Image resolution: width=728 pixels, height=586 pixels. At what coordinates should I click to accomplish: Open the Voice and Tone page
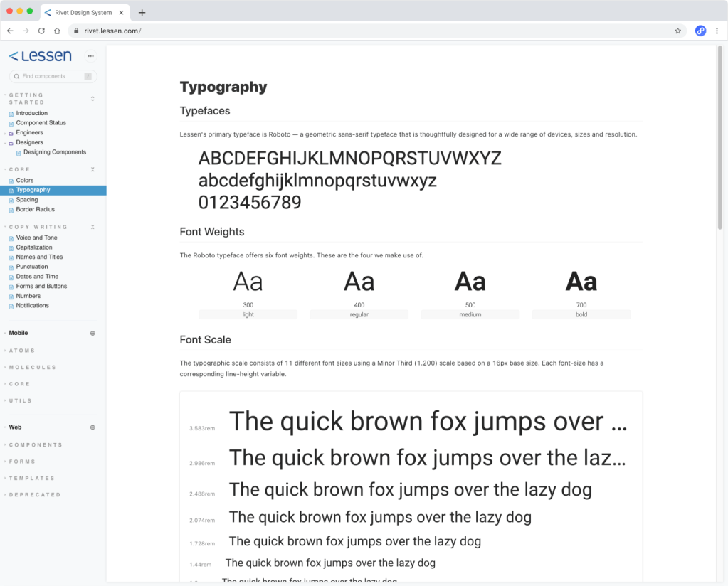click(36, 238)
